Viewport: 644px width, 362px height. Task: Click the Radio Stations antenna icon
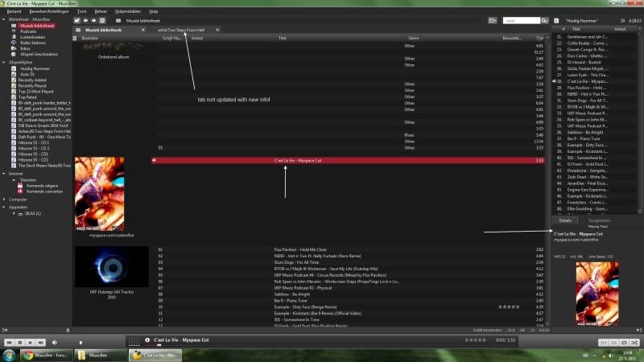pos(14,43)
